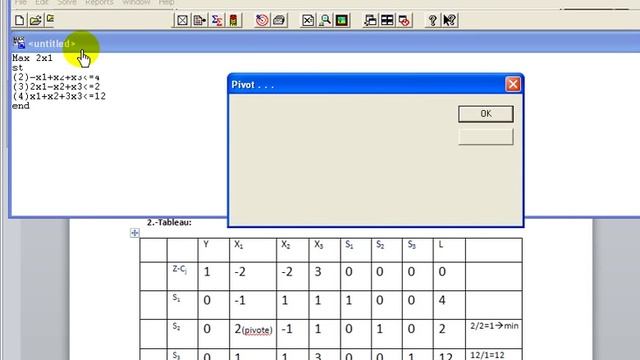The image size is (640, 360).
Task: Click the untitled model window's system icon
Action: coord(19,43)
